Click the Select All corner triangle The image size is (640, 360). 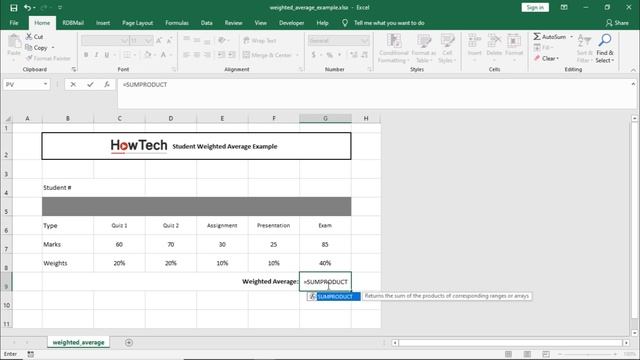point(7,118)
